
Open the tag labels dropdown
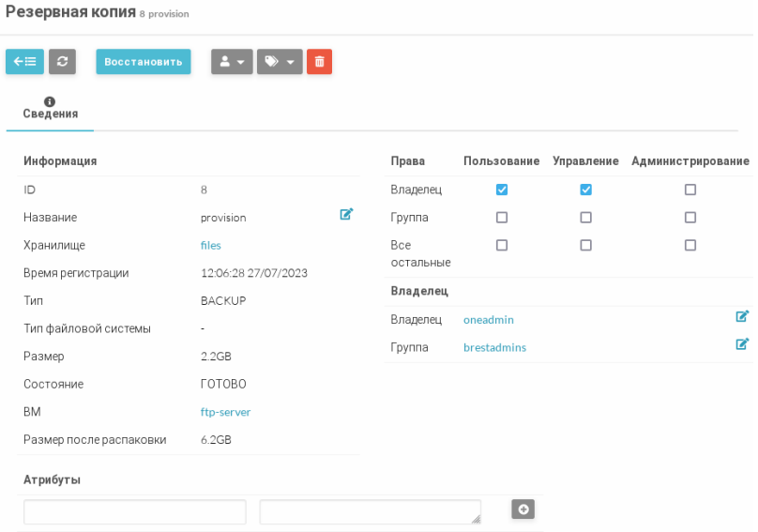click(x=279, y=62)
